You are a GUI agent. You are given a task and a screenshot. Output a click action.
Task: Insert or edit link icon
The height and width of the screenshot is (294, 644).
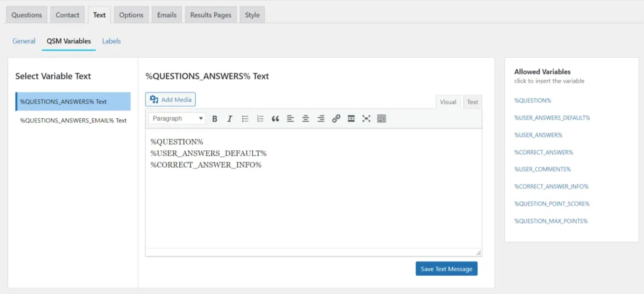pos(336,119)
